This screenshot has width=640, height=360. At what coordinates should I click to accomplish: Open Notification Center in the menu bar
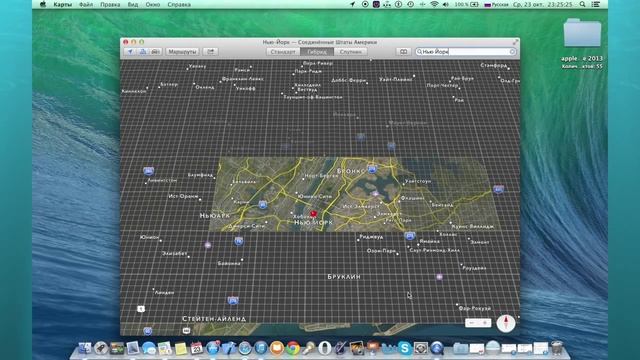point(596,4)
